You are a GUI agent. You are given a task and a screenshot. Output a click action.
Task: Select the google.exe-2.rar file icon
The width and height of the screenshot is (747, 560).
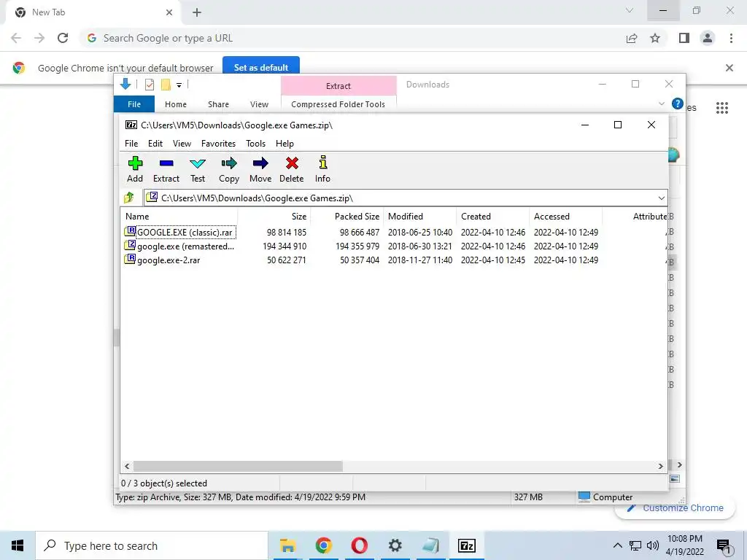tap(130, 260)
